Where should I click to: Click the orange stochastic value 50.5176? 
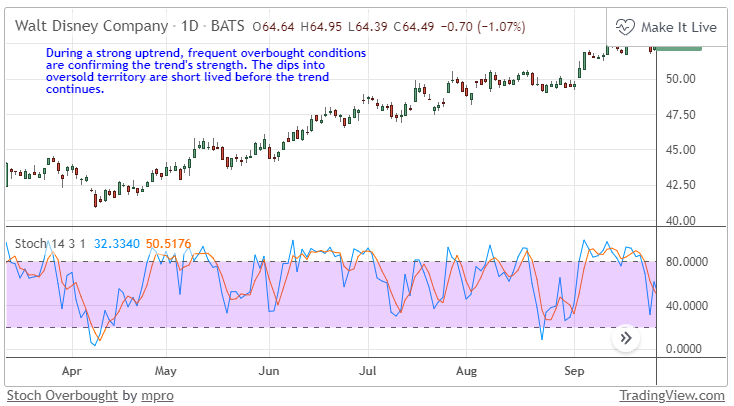click(168, 244)
